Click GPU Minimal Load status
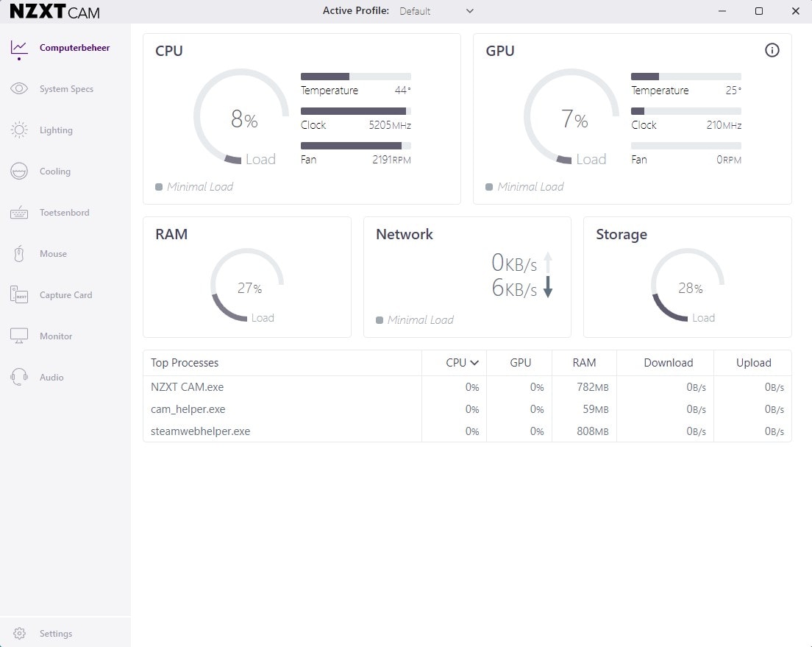 coord(524,187)
